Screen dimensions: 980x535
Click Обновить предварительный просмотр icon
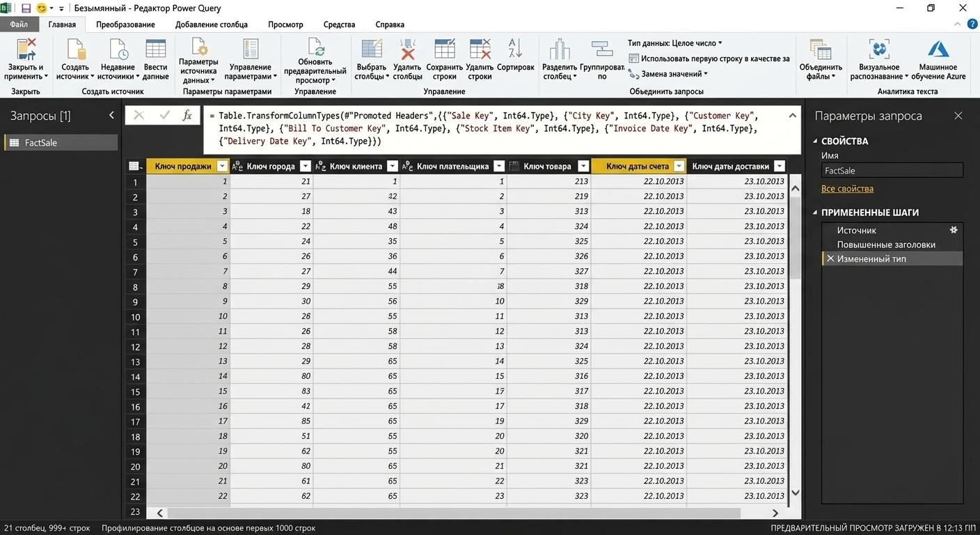[315, 47]
